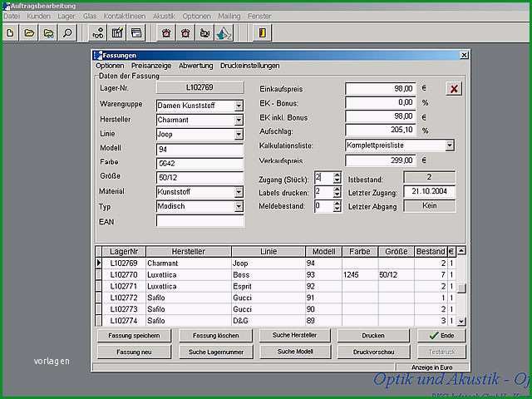The image size is (532, 399).
Task: Click the Suche Modell button
Action: click(x=295, y=352)
